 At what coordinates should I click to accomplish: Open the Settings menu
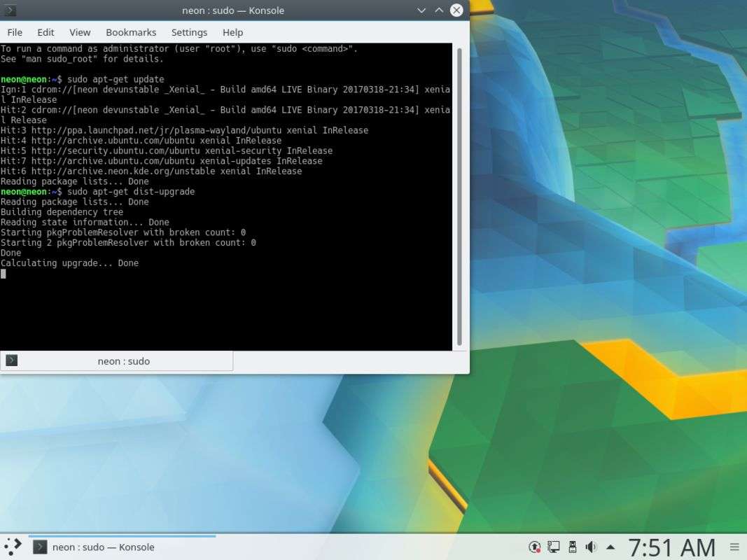pyautogui.click(x=189, y=32)
